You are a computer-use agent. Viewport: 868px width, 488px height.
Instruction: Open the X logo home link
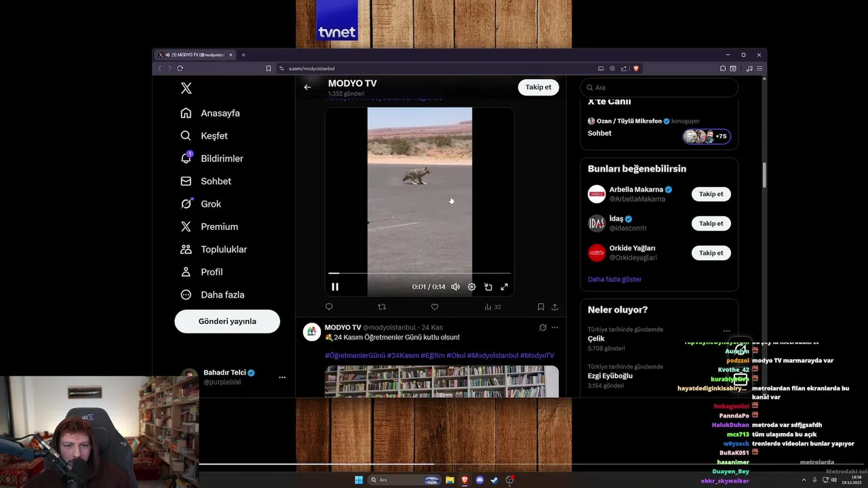pyautogui.click(x=186, y=88)
